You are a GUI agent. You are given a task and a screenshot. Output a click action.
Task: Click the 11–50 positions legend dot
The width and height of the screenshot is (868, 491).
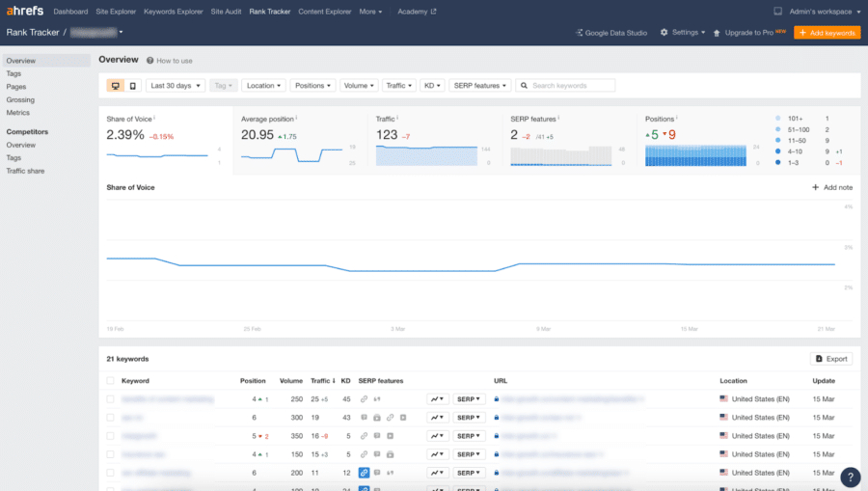click(777, 141)
